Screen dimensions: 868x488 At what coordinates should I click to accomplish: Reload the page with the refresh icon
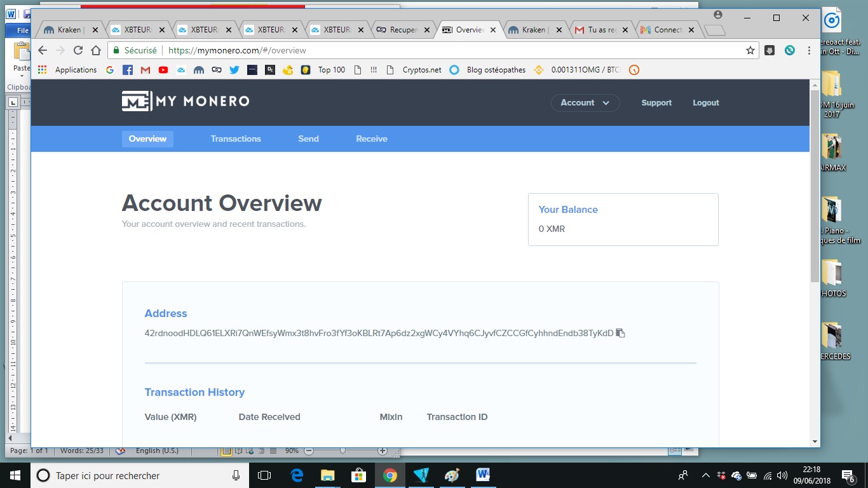pyautogui.click(x=78, y=50)
